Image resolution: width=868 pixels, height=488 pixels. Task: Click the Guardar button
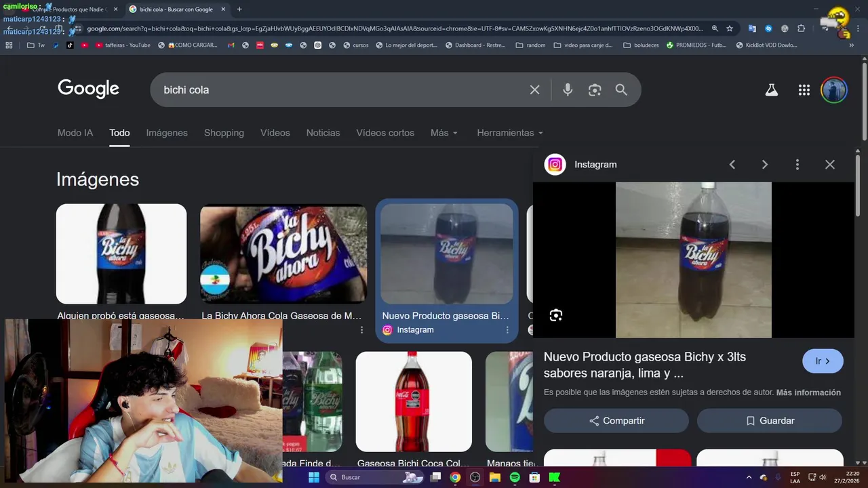(x=770, y=421)
